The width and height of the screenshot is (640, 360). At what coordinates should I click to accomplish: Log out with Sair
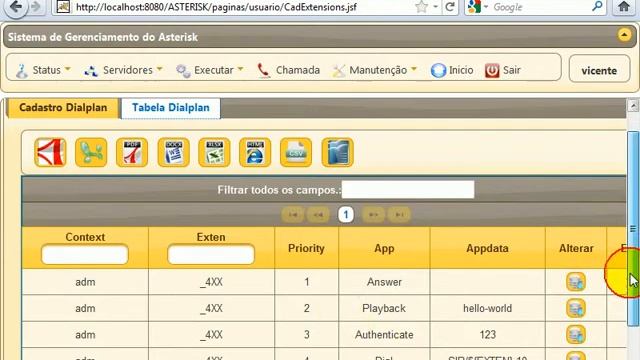[x=502, y=70]
